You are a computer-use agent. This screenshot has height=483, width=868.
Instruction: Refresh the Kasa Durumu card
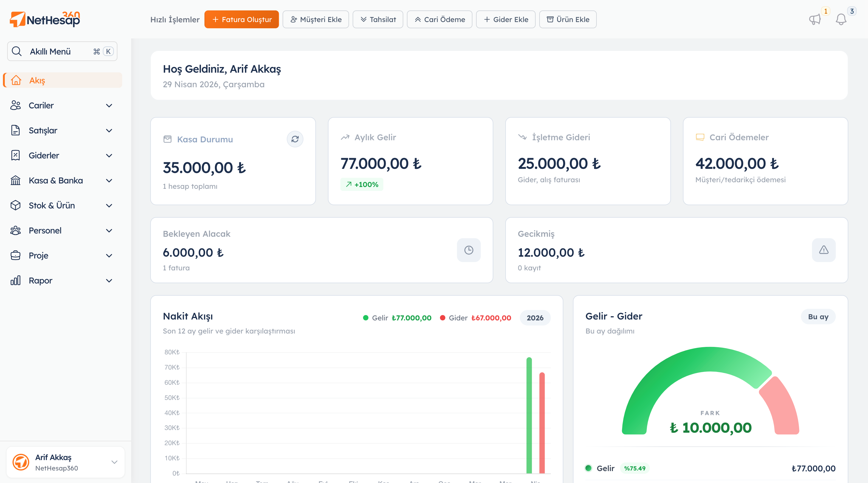click(x=295, y=139)
